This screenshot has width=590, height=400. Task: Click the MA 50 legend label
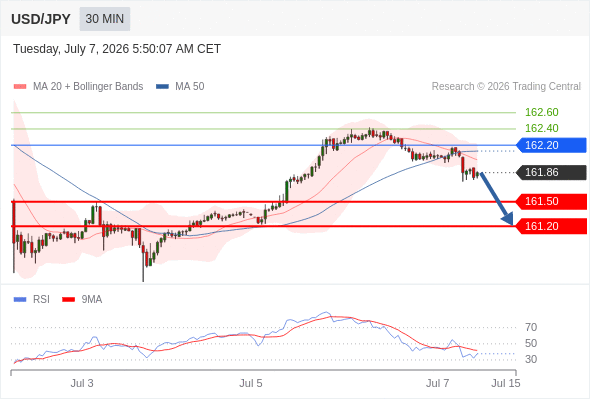tap(190, 87)
